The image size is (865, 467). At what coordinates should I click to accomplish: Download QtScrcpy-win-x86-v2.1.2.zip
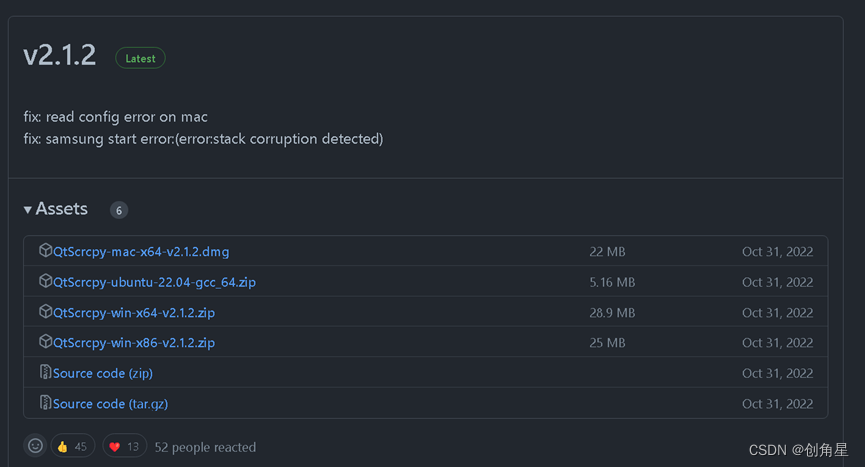pyautogui.click(x=134, y=343)
